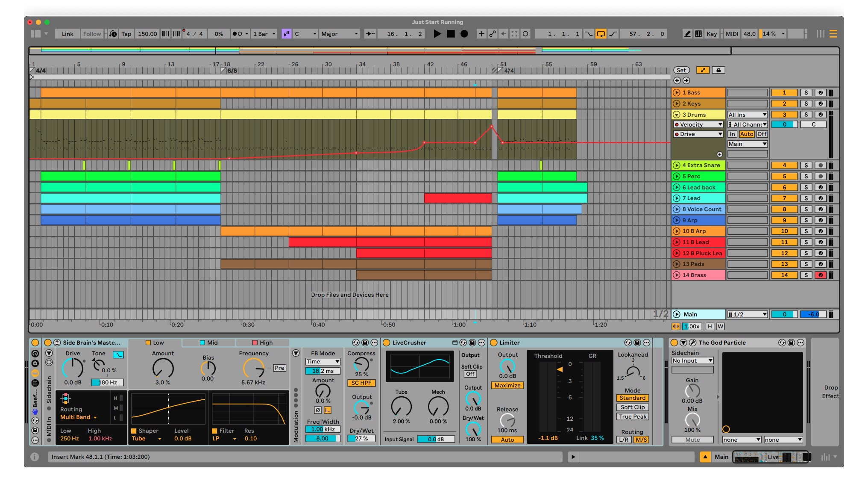The height and width of the screenshot is (499, 868).
Task: Solo the 7 Lead track
Action: 806,198
